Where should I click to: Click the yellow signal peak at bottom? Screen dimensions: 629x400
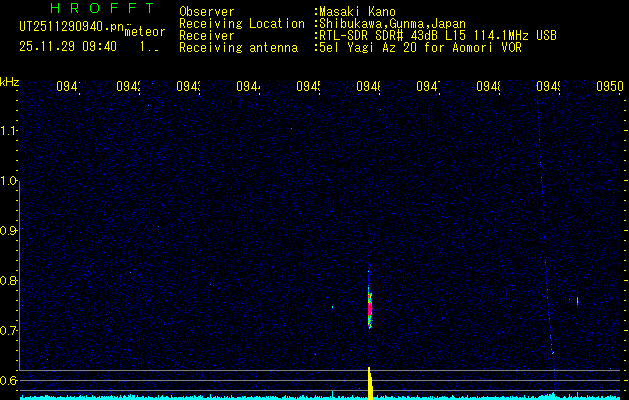tap(370, 383)
